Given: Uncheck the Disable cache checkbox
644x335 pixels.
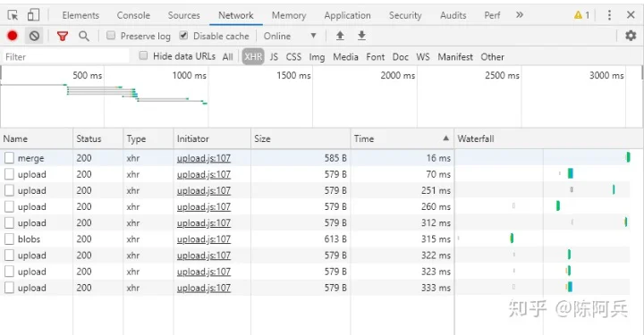Looking at the screenshot, I should pyautogui.click(x=183, y=35).
